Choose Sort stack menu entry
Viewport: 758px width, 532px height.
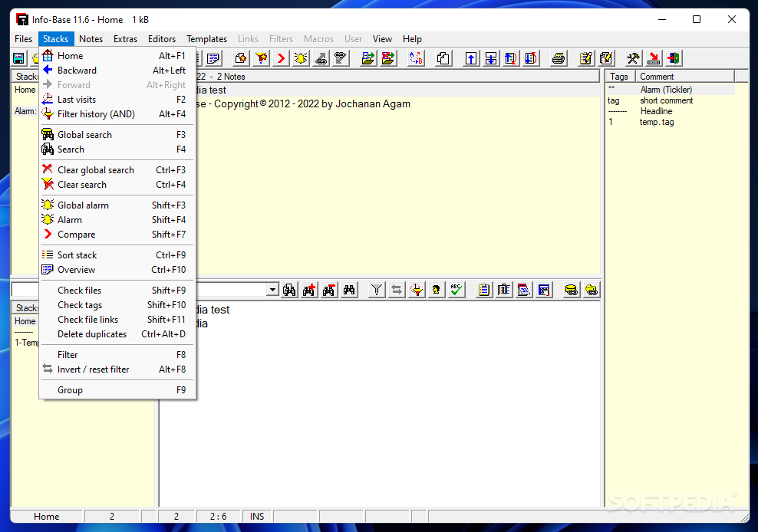click(x=117, y=255)
